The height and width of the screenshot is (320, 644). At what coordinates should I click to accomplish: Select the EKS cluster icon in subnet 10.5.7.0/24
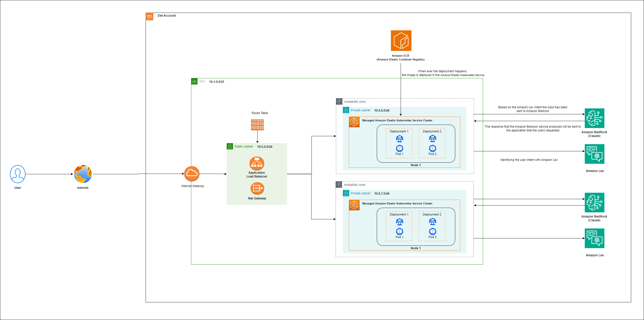[x=354, y=205]
